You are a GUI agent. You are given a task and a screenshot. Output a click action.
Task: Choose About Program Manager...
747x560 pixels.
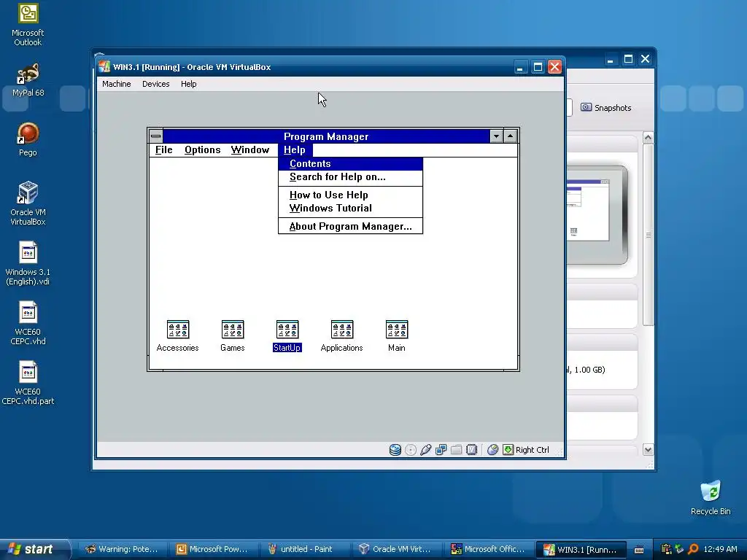pos(350,226)
